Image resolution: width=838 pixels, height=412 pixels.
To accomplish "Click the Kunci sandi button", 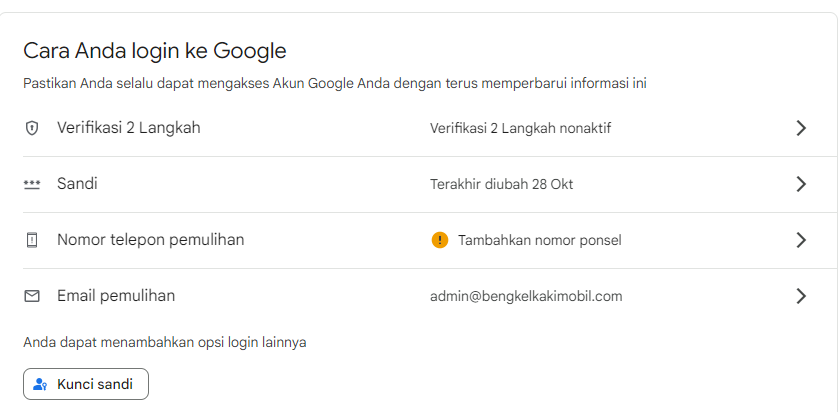I will [x=86, y=384].
